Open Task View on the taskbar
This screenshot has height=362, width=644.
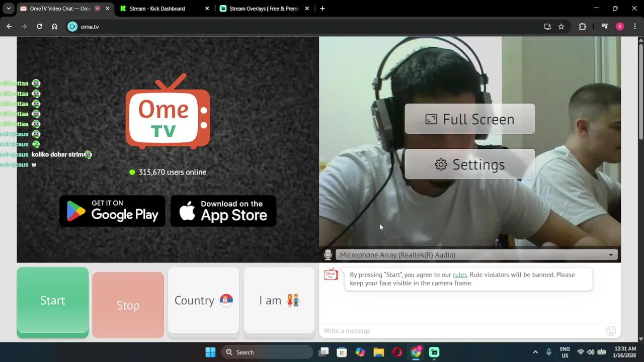[324, 352]
